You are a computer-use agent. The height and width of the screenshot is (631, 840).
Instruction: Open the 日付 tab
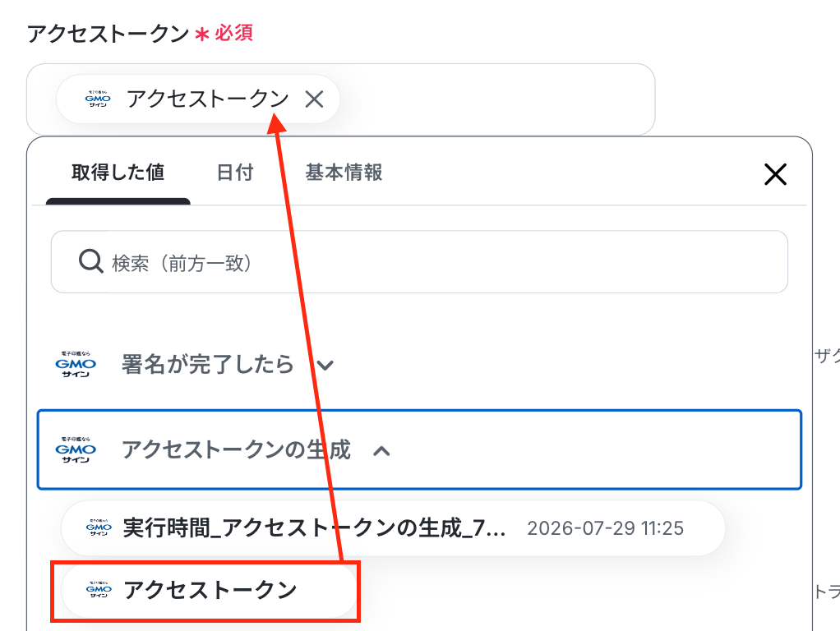(235, 173)
